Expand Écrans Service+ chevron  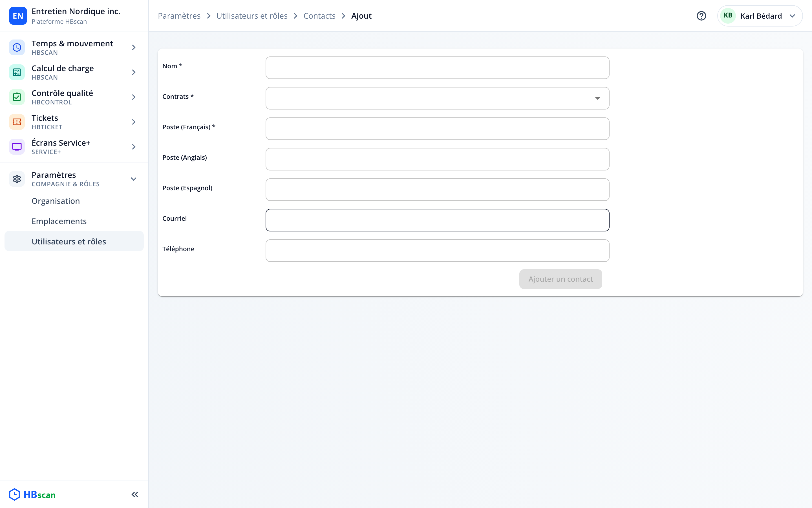pyautogui.click(x=134, y=147)
